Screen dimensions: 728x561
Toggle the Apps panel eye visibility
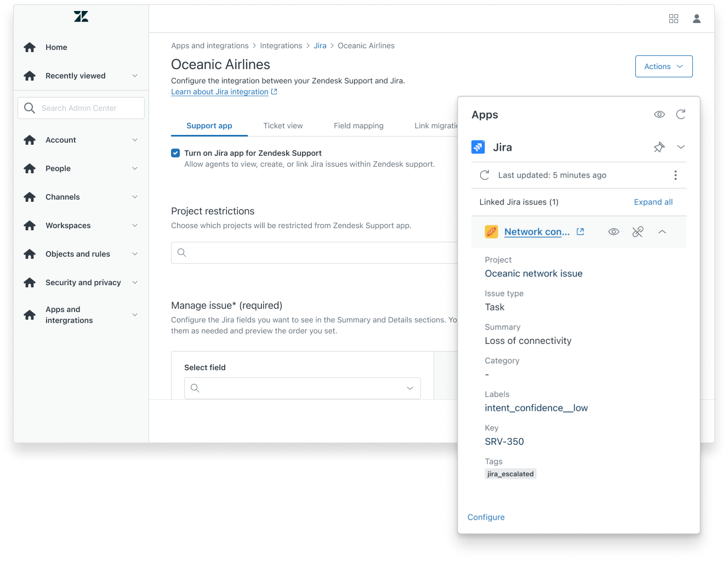point(659,114)
